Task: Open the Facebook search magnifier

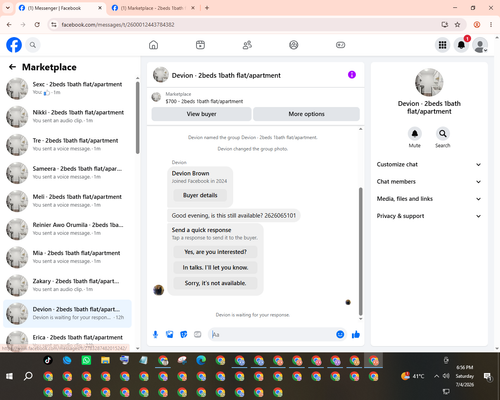Action: [33, 45]
